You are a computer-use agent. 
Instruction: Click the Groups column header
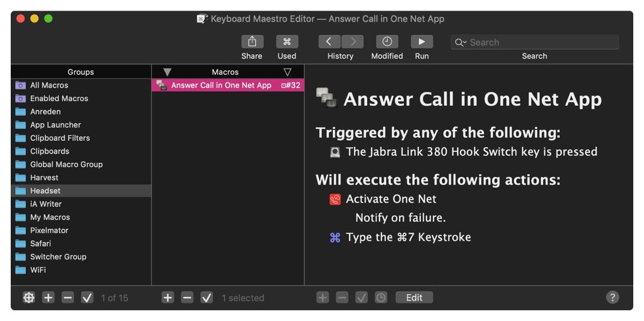[x=81, y=72]
